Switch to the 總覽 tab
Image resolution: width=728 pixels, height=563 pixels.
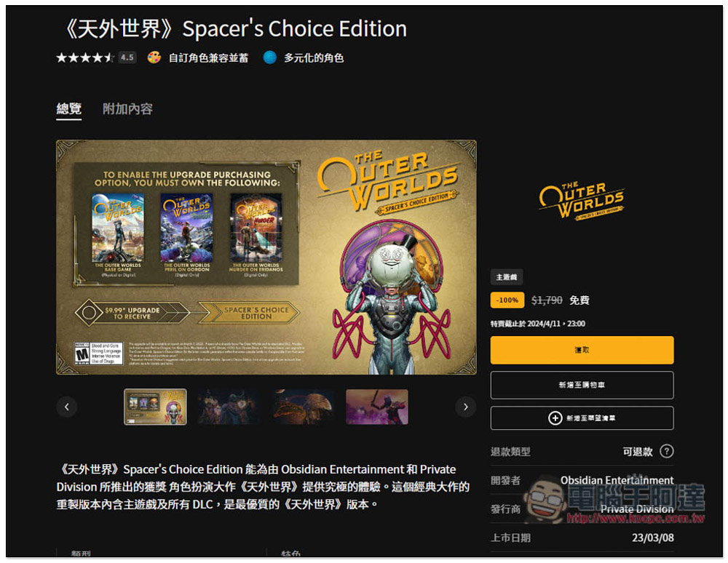point(68,109)
